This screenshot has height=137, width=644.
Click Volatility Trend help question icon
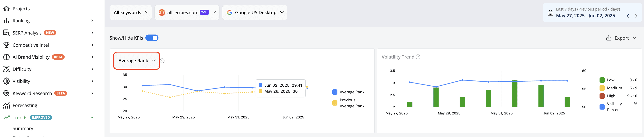click(x=418, y=57)
